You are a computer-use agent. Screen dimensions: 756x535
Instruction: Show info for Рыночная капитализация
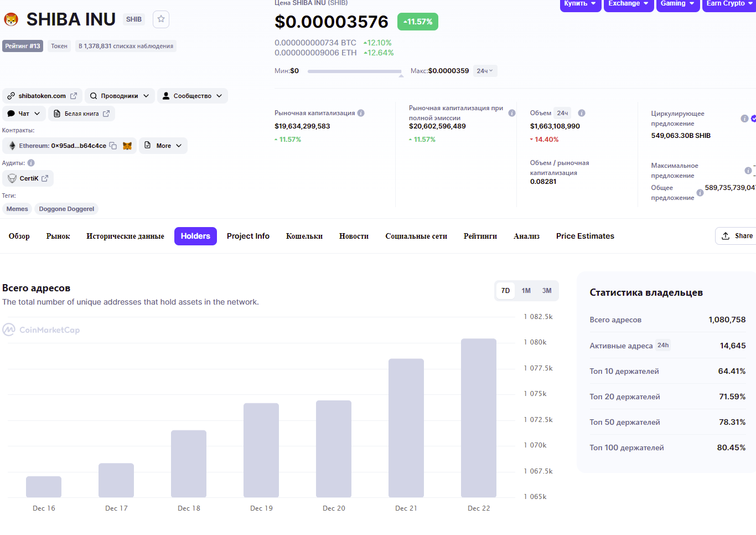tap(361, 113)
